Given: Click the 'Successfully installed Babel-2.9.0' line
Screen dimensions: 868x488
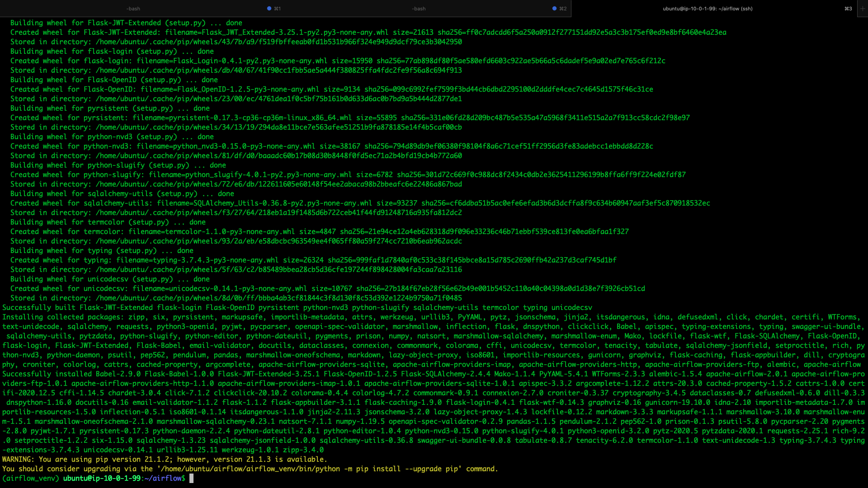Looking at the screenshot, I should [x=434, y=374].
